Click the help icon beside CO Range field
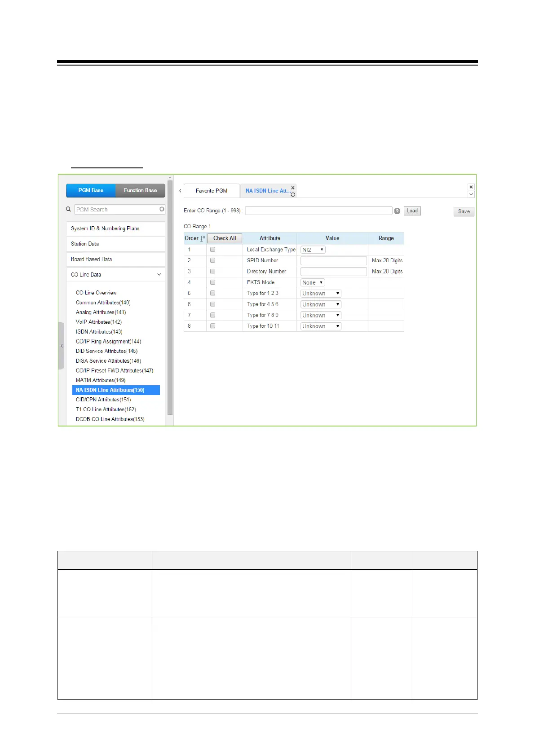The width and height of the screenshot is (535, 756). click(397, 211)
